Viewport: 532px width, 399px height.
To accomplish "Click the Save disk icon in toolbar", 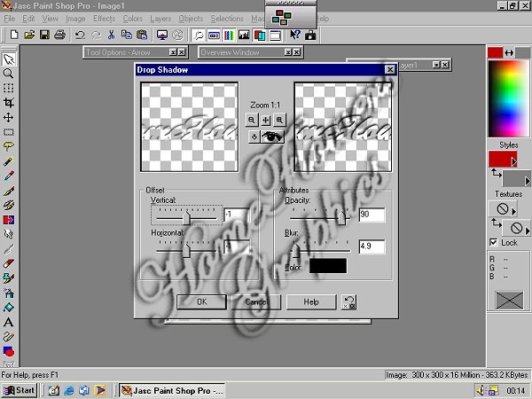I will coord(44,35).
